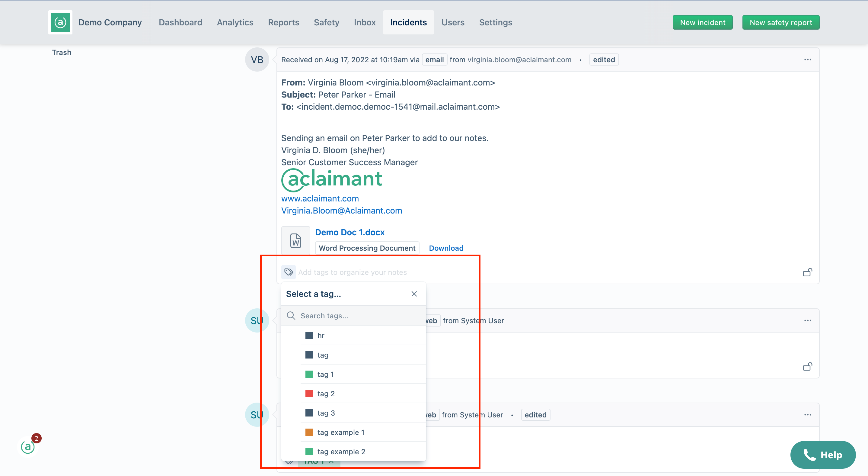
Task: Toggle the privacy lock on the lower note
Action: coord(808,366)
